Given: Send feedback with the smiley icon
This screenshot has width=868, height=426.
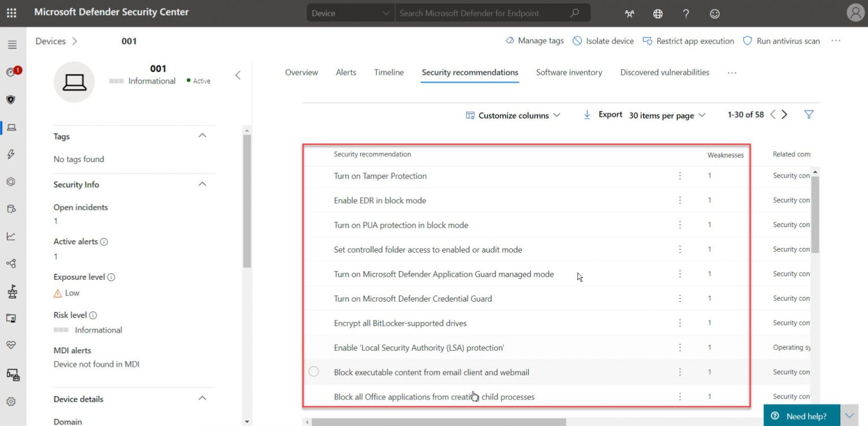Looking at the screenshot, I should tap(714, 13).
